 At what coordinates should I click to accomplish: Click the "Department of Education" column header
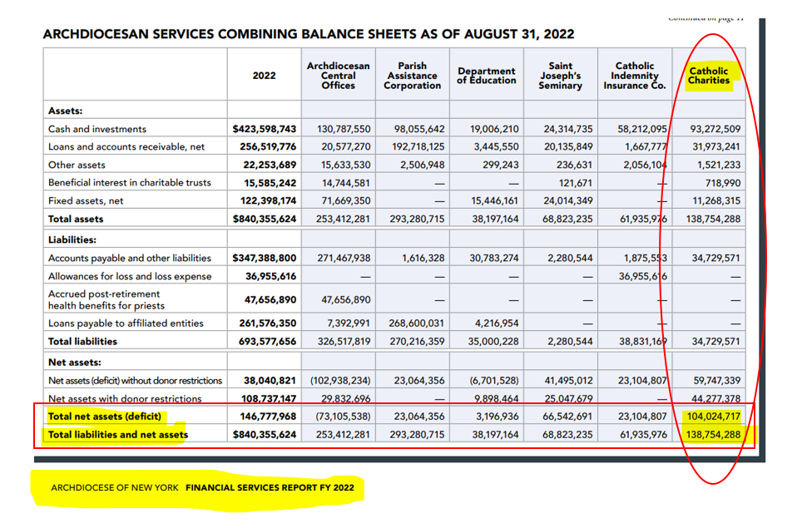[x=486, y=76]
